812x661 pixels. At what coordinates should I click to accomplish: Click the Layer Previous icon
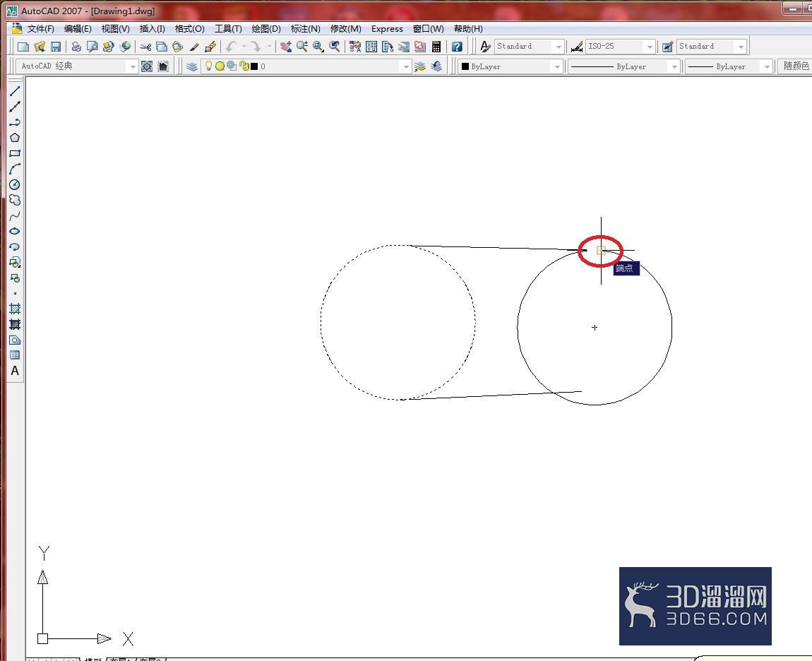(436, 66)
